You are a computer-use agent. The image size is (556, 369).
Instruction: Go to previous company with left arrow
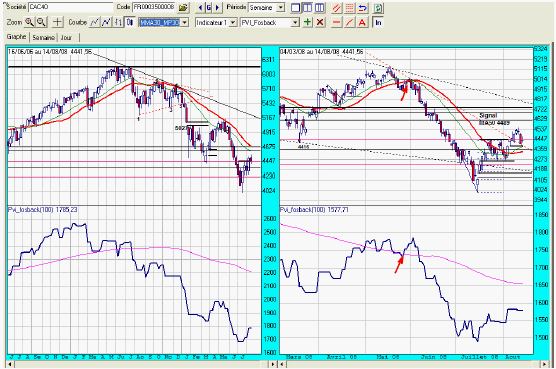coord(200,7)
